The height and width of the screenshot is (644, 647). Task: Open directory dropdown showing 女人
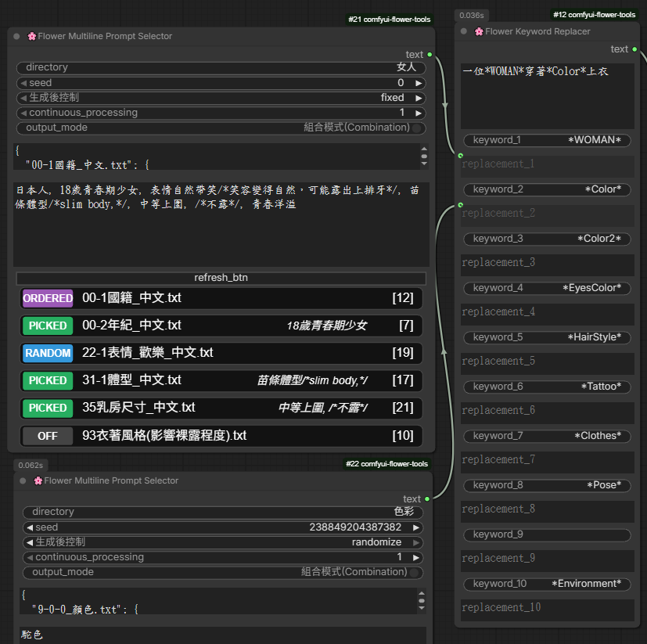[221, 68]
